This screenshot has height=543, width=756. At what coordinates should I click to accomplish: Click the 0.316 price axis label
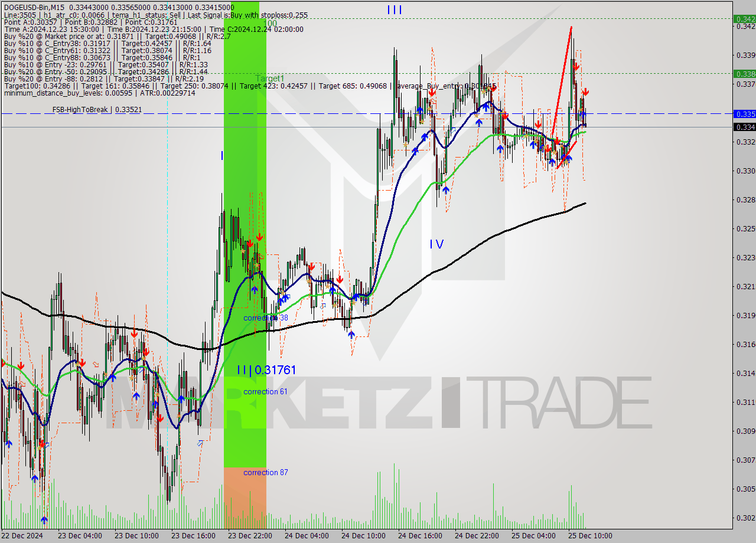[x=745, y=344]
